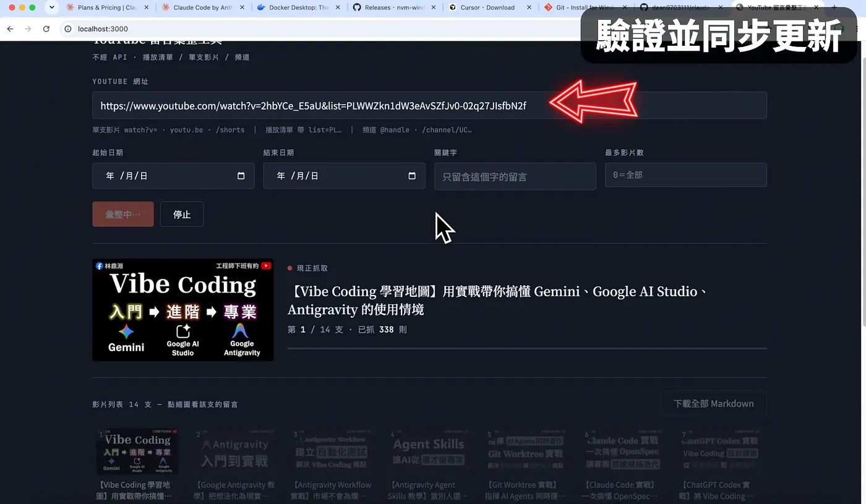Open the Releases nvm-windows GitHub tab
866x504 pixels.
click(x=393, y=7)
